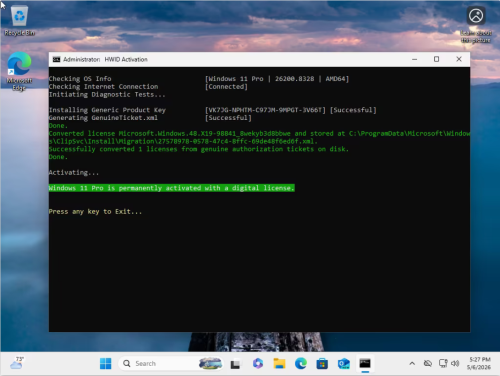Open the network status tray icon
Screen dimensions: 500x376
[x=443, y=363]
